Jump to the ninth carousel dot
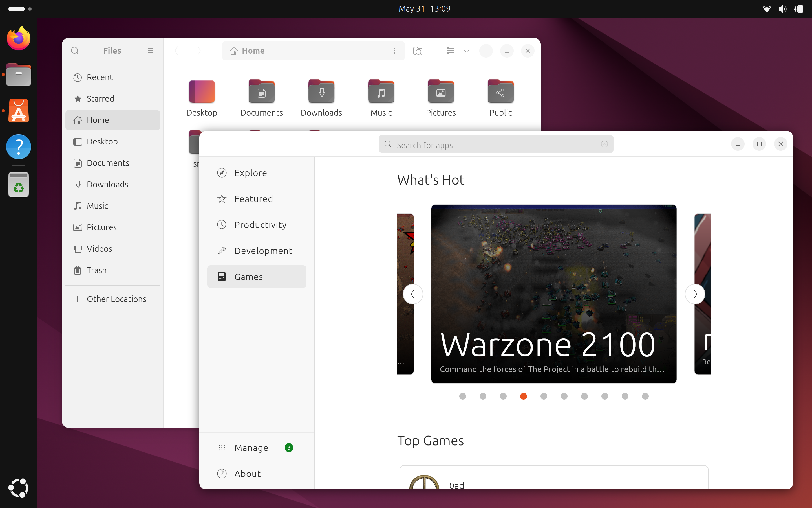 625,397
